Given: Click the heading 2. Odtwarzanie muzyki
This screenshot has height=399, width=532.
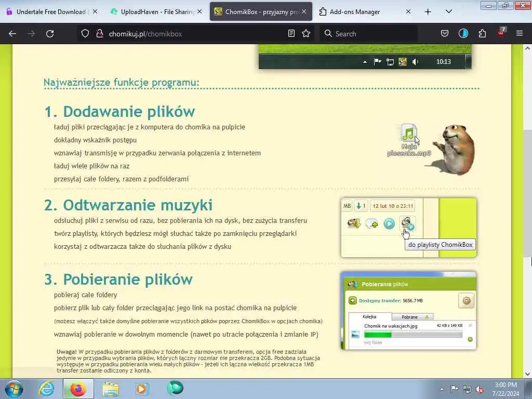Looking at the screenshot, I should point(129,205).
